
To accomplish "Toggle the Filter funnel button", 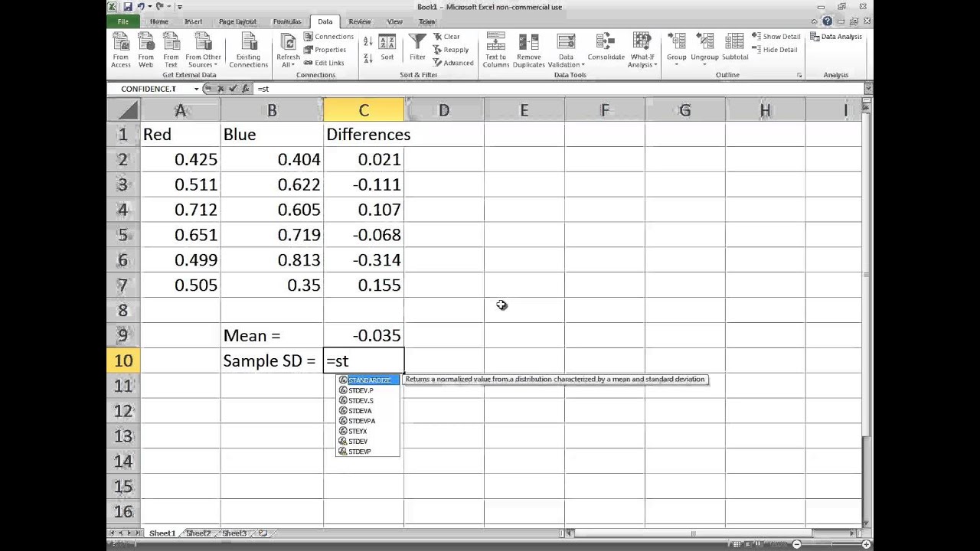I will point(417,47).
